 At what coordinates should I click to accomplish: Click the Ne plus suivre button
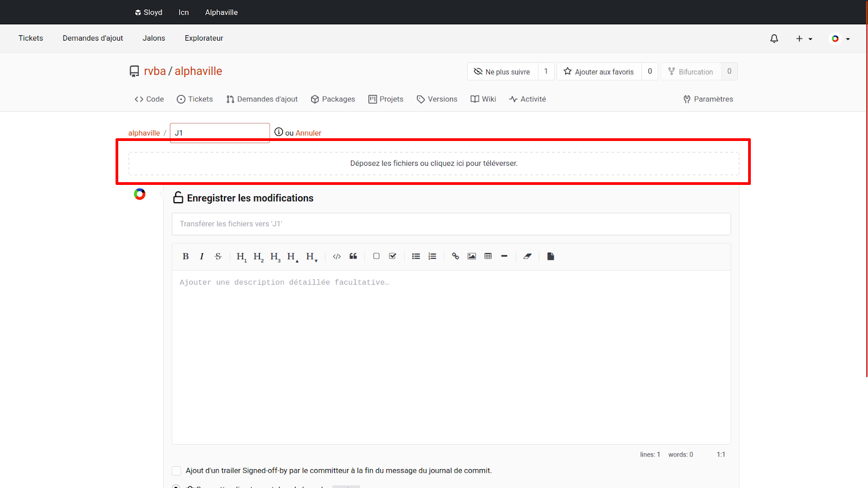tap(502, 72)
